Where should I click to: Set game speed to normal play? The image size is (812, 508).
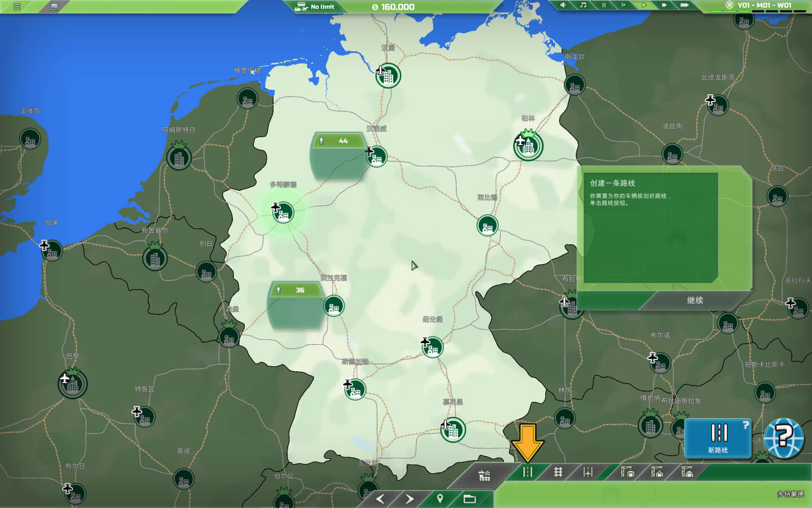[643, 5]
